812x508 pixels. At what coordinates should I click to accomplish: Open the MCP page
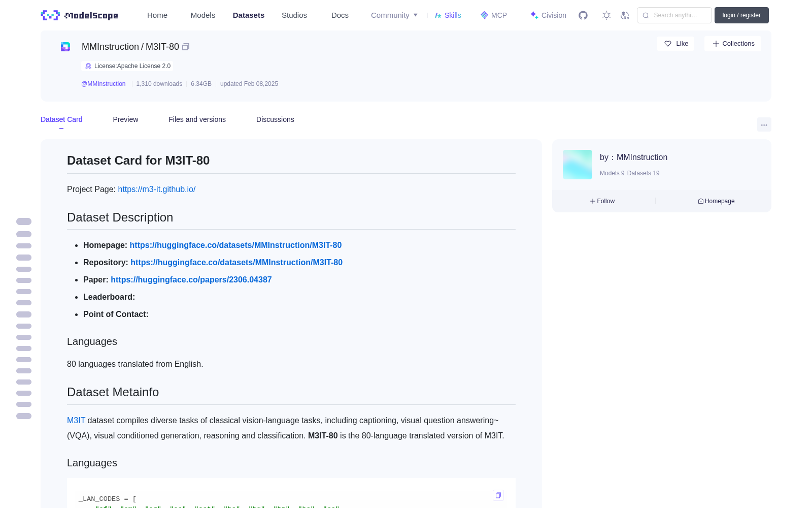(493, 15)
